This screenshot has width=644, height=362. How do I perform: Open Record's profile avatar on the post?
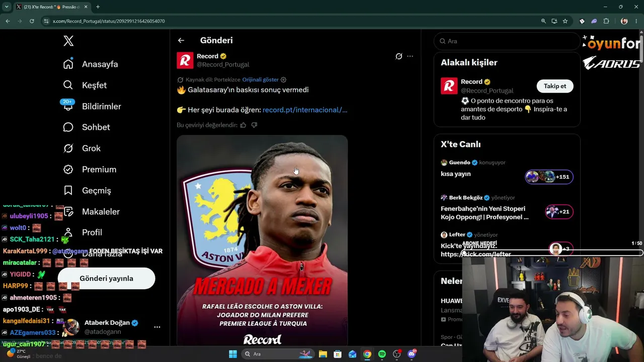185,60
